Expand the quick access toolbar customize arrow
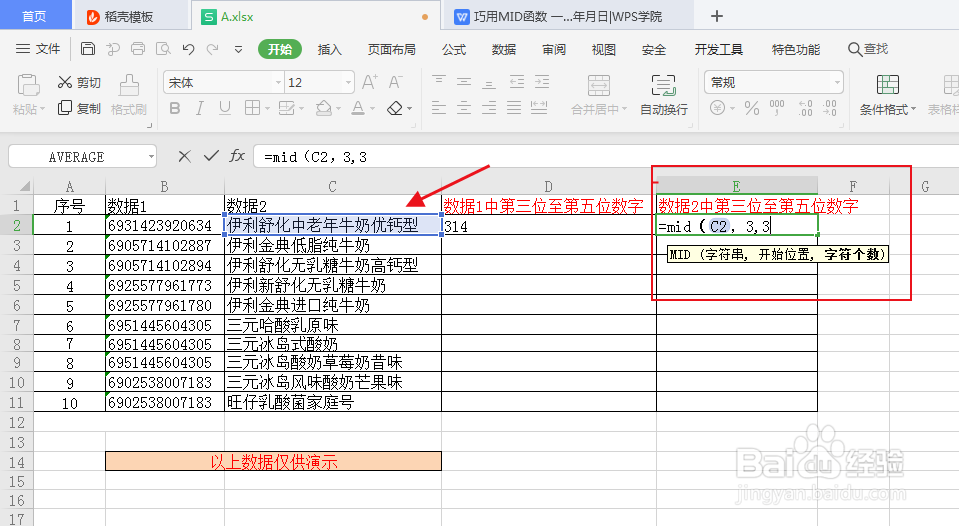The image size is (959, 526). click(x=239, y=50)
